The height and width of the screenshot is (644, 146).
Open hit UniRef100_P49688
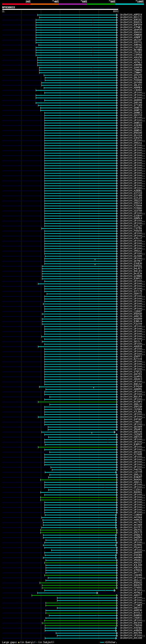tap(131, 80)
